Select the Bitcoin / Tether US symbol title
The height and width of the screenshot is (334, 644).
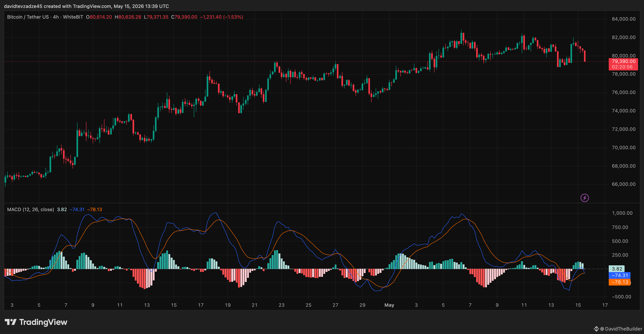(28, 17)
